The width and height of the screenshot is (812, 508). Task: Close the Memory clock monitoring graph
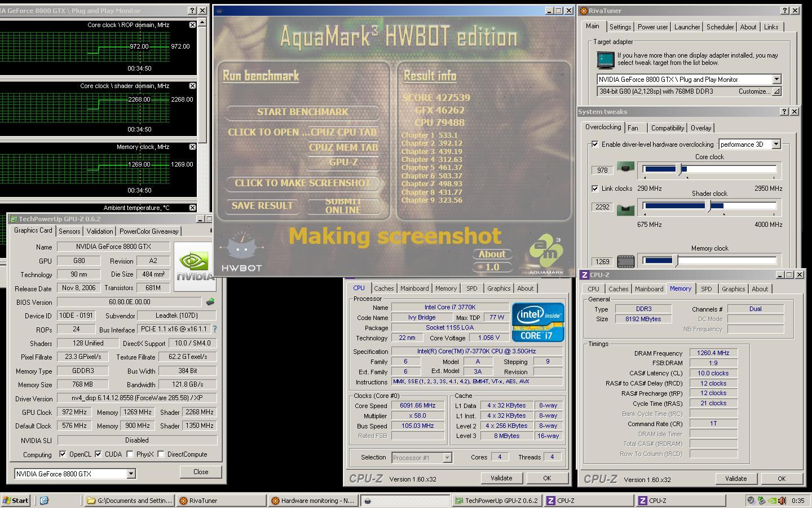pyautogui.click(x=192, y=147)
